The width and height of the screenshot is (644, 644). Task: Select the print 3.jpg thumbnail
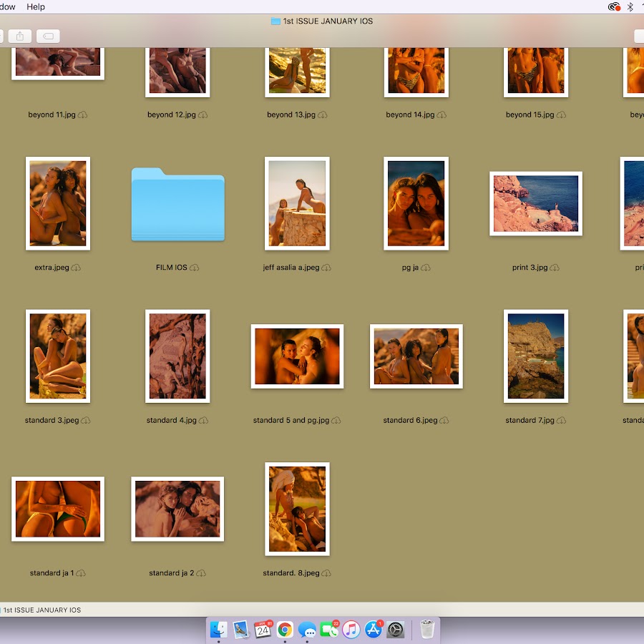[535, 204]
